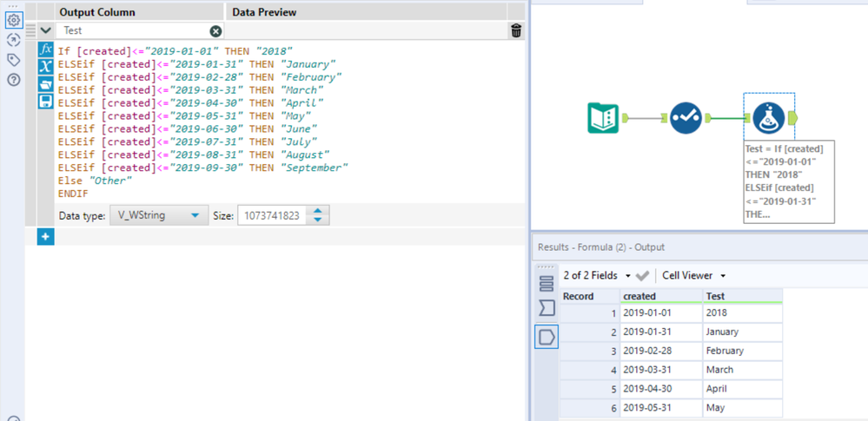Click the X columns and constants icon

coord(46,66)
